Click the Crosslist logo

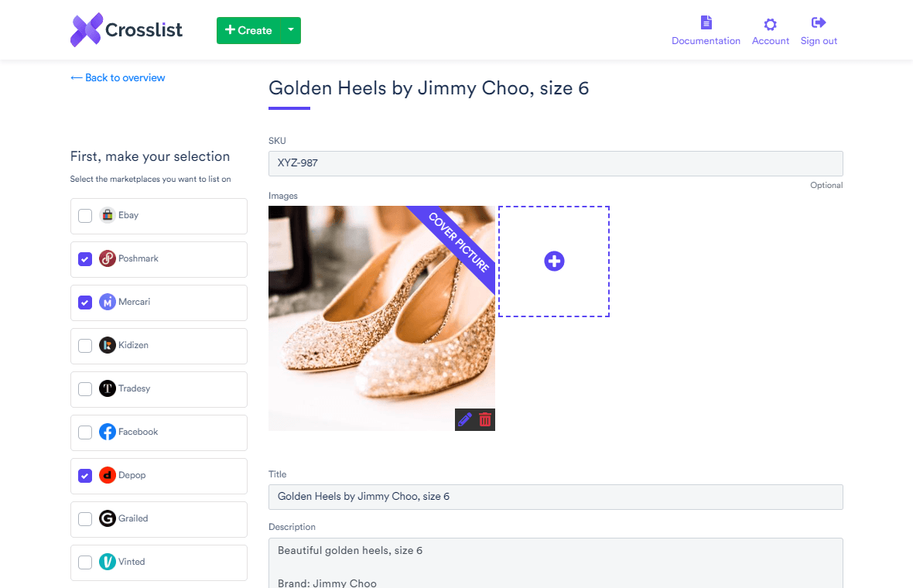[x=126, y=29]
